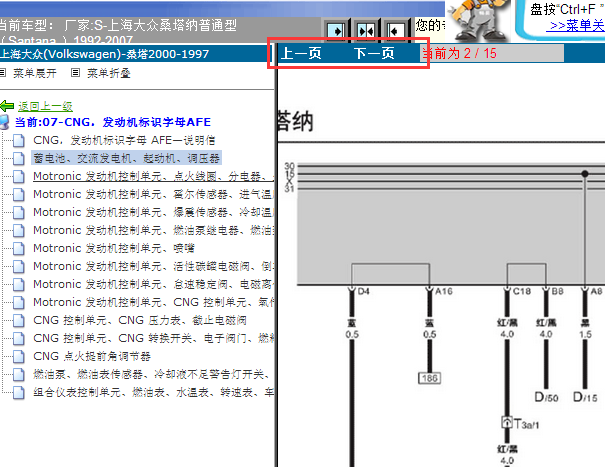This screenshot has height=467, width=605.
Task: Click the C18 connector label in diagram
Action: [x=522, y=291]
